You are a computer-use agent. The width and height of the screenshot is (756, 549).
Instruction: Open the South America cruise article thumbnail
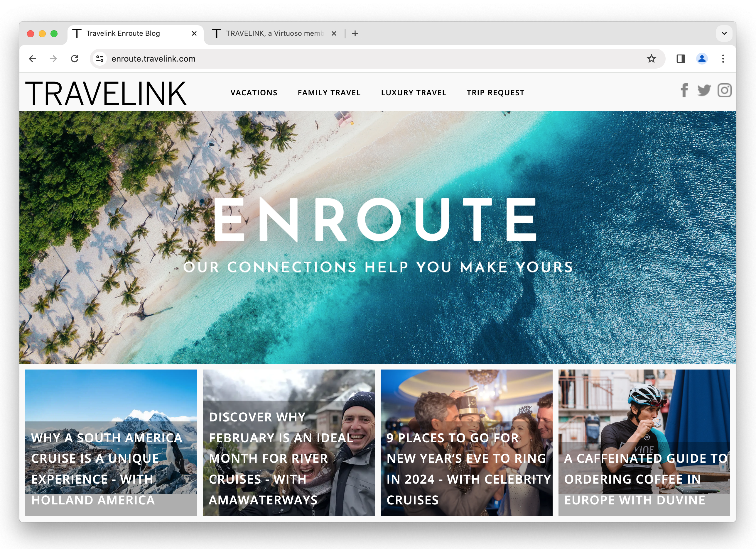tap(111, 443)
